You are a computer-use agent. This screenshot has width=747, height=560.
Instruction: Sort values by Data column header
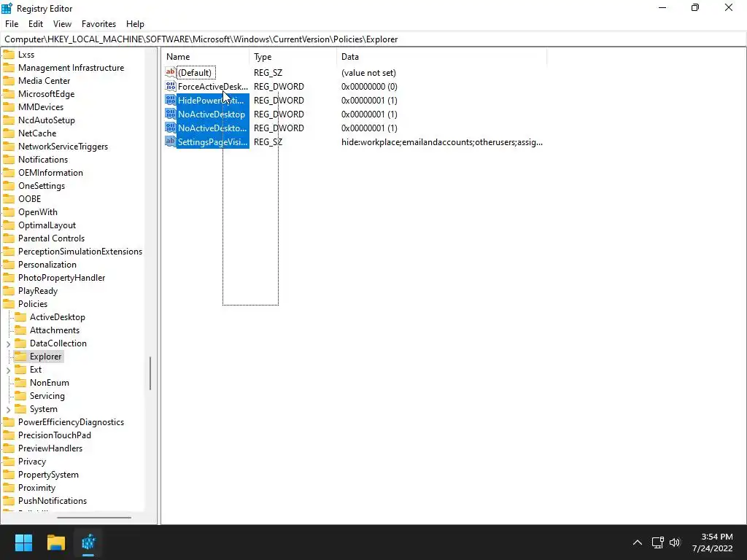point(441,57)
